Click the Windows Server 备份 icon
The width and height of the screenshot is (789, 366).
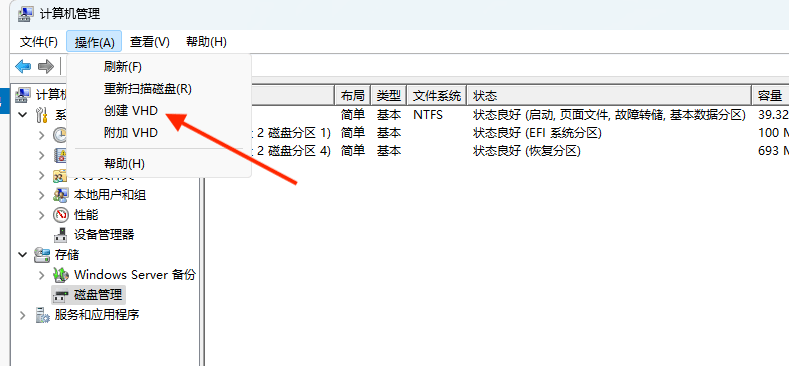pyautogui.click(x=61, y=275)
